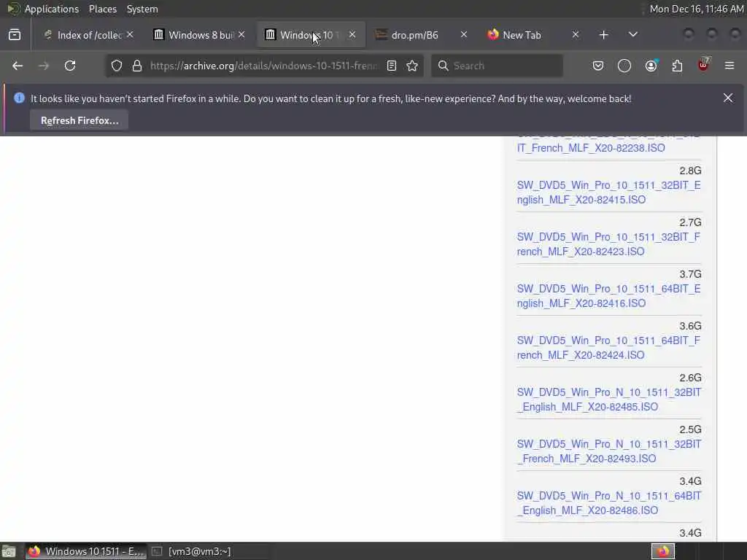The width and height of the screenshot is (747, 560).
Task: Go back to the previous page
Action: 18,66
